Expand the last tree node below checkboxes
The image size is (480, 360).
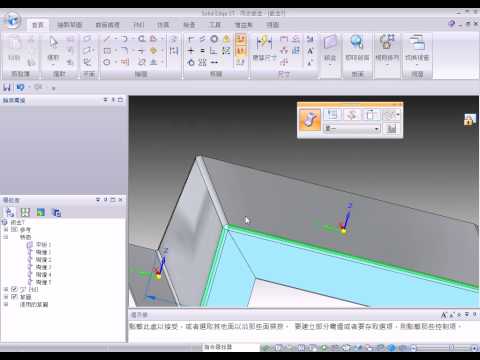(x=6, y=304)
